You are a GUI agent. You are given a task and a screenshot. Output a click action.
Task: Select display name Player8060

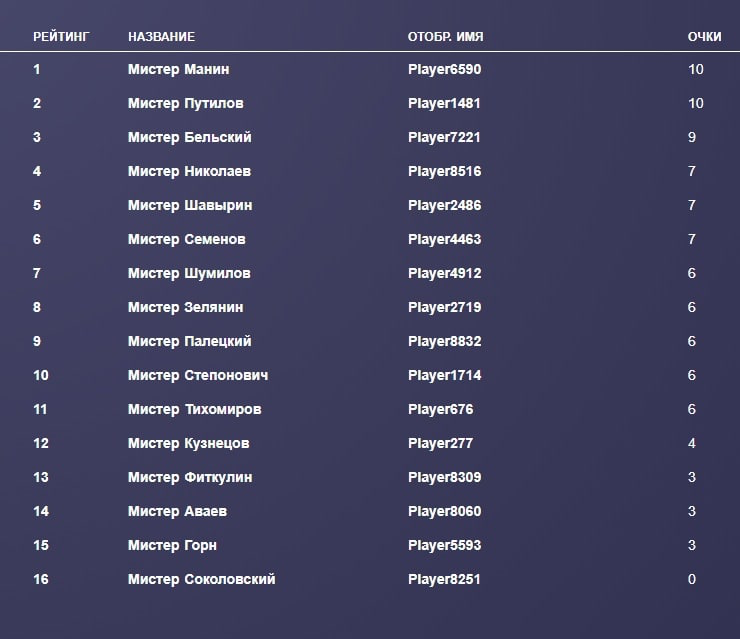point(444,512)
